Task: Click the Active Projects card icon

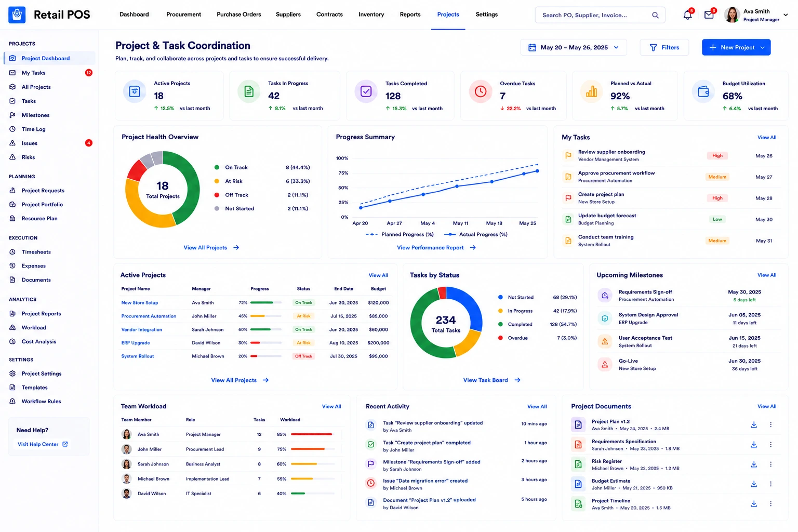Action: (135, 91)
